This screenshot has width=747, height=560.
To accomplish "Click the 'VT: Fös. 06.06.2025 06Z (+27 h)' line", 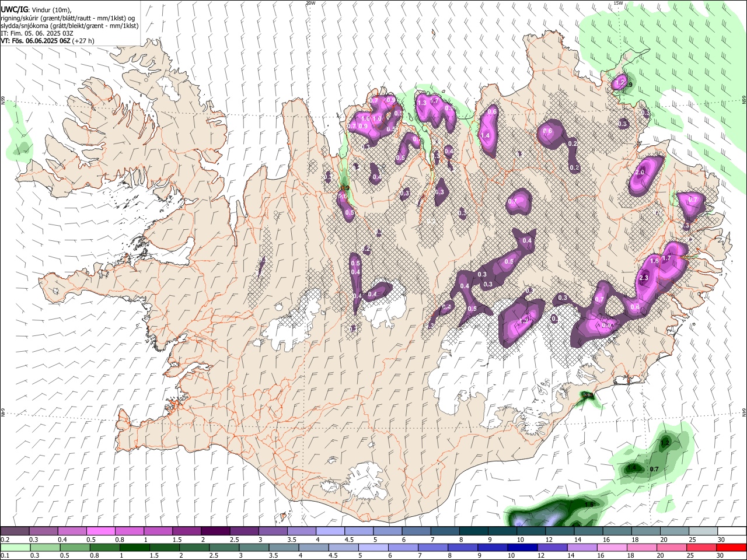I will point(47,41).
